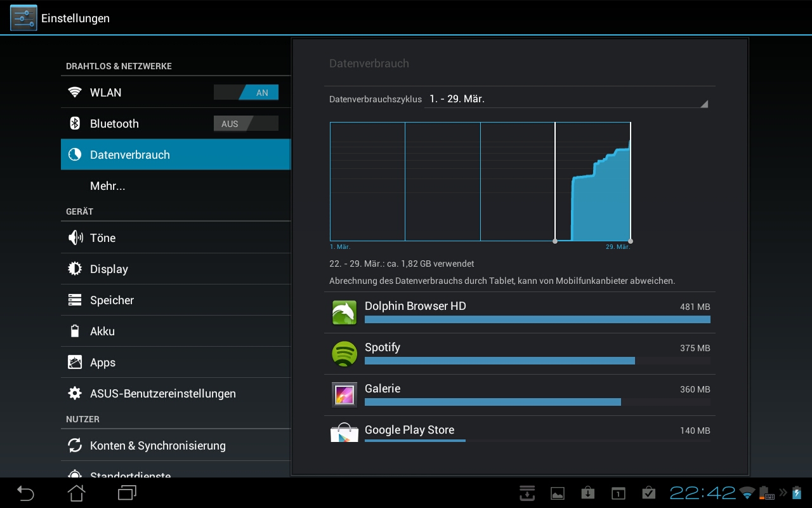Open Konten & Synchronisierung
This screenshot has height=508, width=812.
tap(176, 445)
